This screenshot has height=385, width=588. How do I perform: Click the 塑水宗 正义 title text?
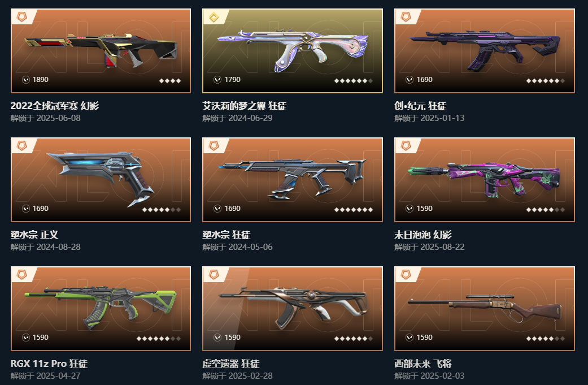(x=34, y=235)
